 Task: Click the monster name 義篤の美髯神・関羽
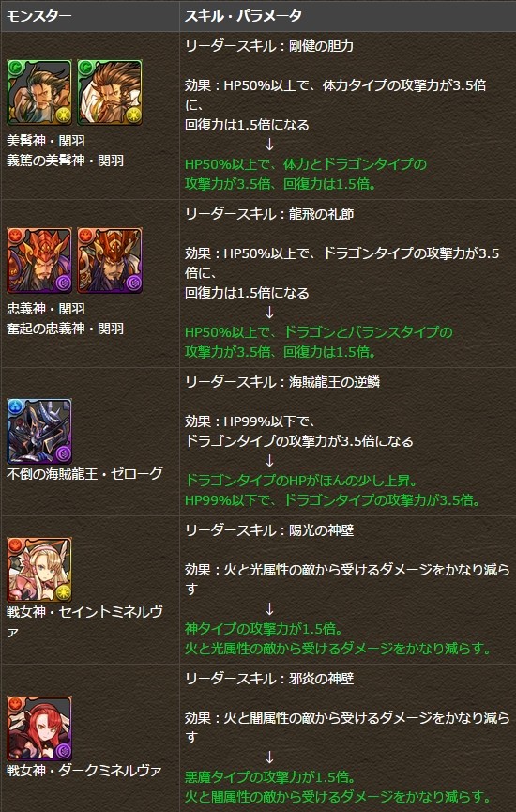tap(66, 161)
